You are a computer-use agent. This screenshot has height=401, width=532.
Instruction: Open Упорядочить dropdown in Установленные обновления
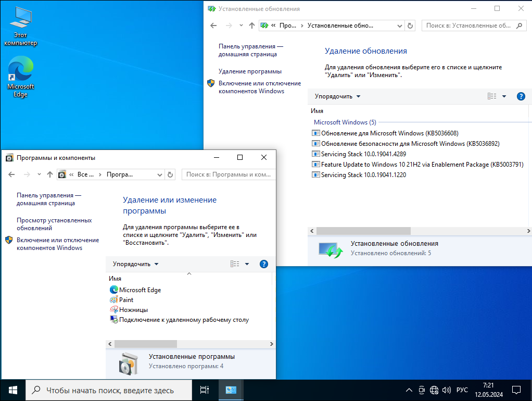tap(337, 96)
